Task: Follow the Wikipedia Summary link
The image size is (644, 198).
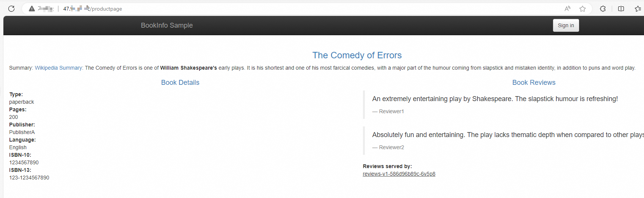Action: [58, 68]
